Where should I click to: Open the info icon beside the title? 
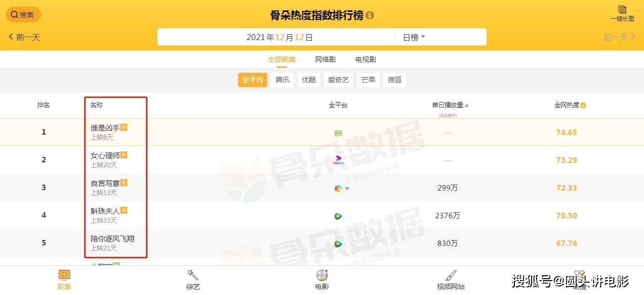pos(370,15)
